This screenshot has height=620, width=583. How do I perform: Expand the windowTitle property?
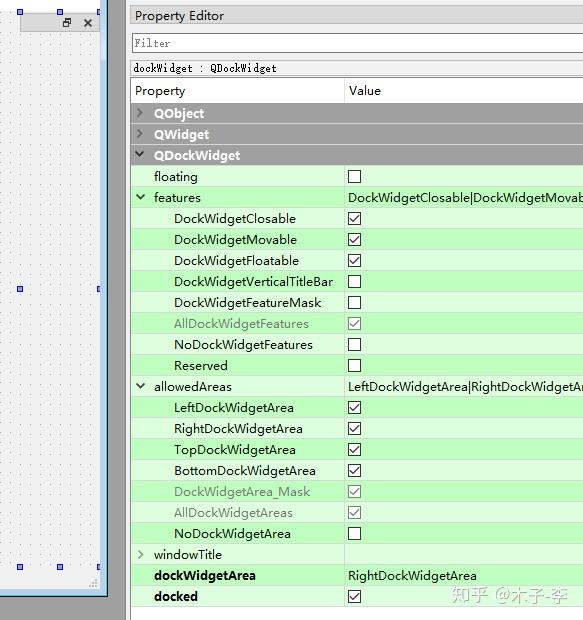click(x=140, y=554)
